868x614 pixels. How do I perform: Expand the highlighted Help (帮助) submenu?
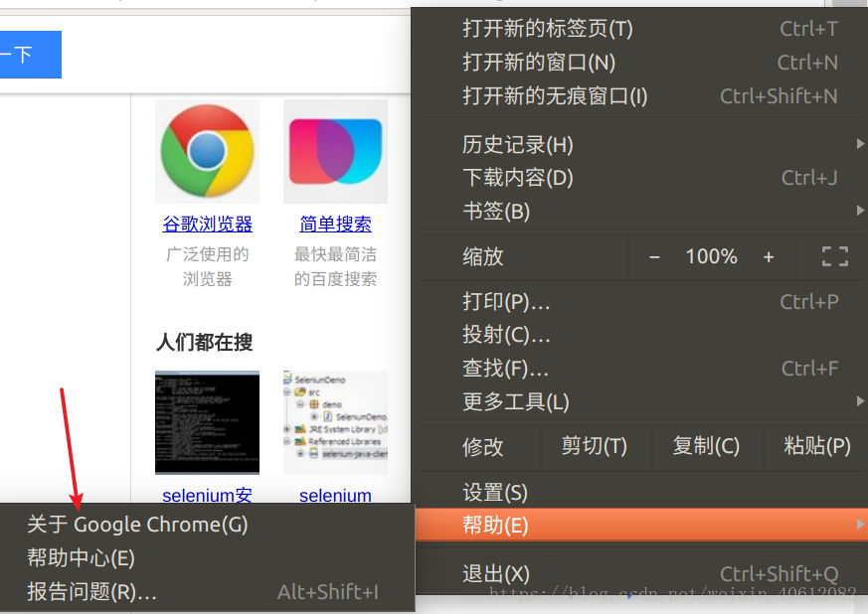coord(642,525)
